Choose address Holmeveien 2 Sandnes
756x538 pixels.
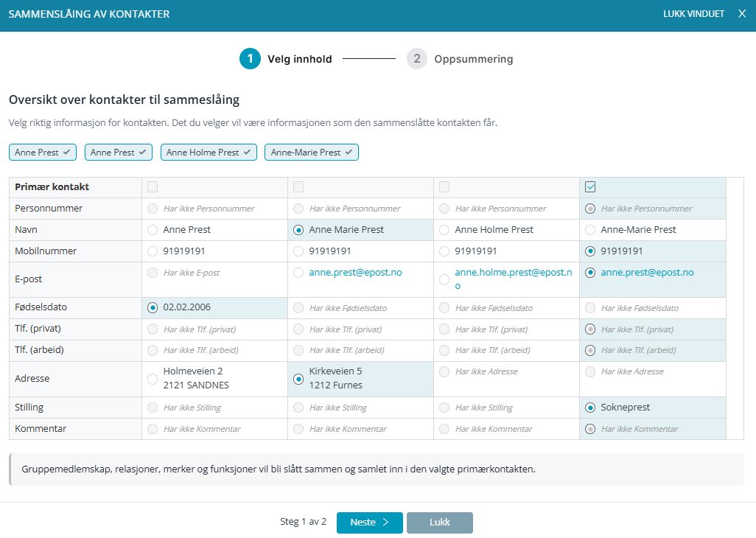[153, 379]
